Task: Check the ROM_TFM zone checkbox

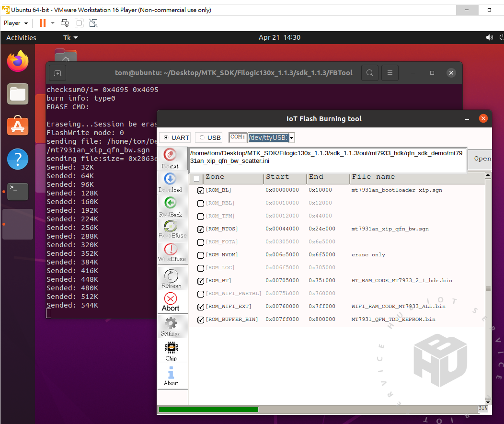Action: point(201,216)
